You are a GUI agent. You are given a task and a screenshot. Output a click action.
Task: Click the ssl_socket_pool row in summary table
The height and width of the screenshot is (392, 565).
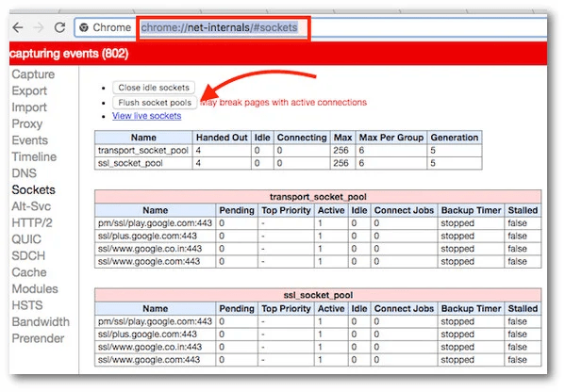(288, 163)
